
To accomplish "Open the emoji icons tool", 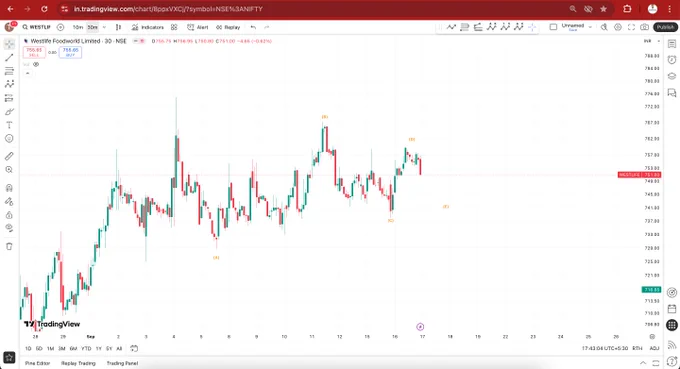I will [9, 138].
